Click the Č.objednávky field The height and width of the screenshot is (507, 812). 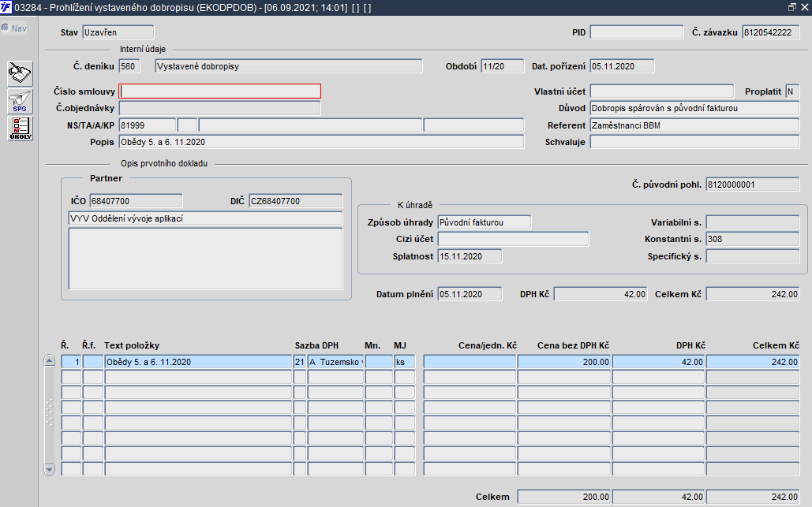pos(219,108)
